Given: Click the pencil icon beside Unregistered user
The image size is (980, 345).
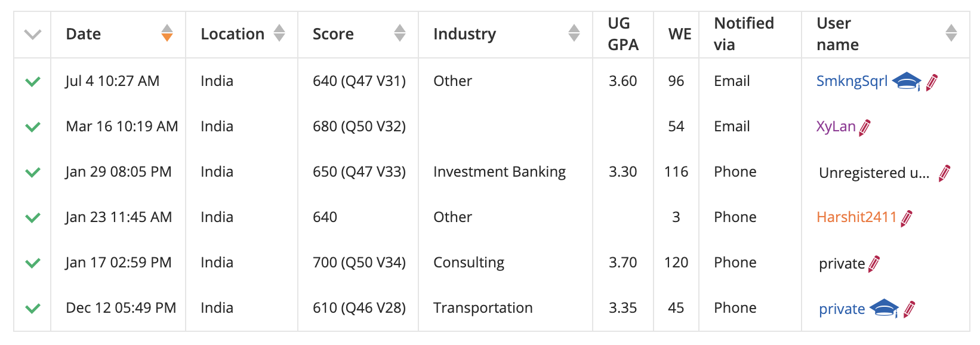Looking at the screenshot, I should [x=945, y=173].
